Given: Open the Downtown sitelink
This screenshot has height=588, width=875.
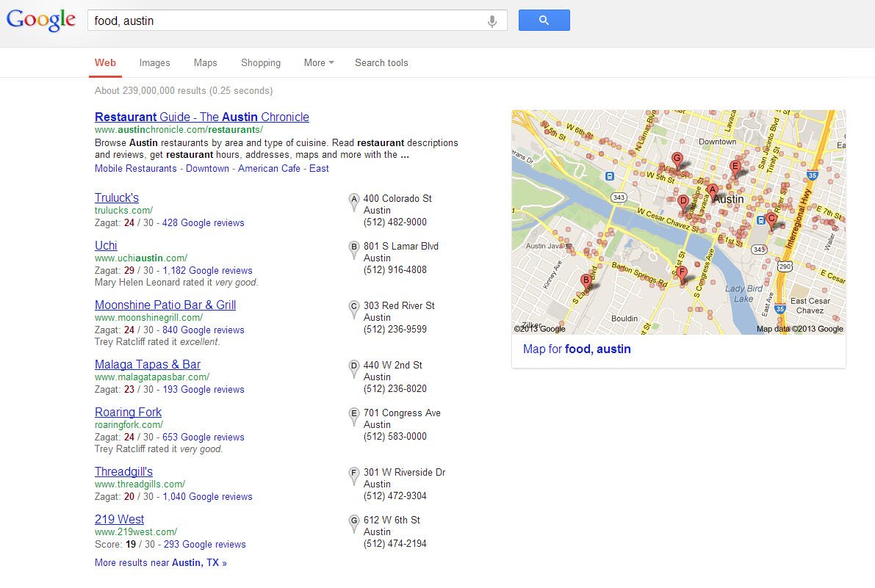Looking at the screenshot, I should point(207,168).
